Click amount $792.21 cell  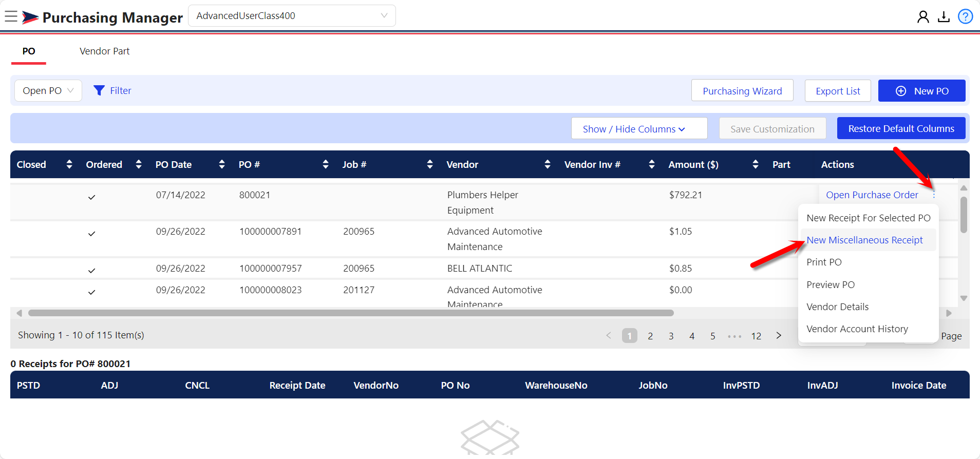click(x=686, y=195)
